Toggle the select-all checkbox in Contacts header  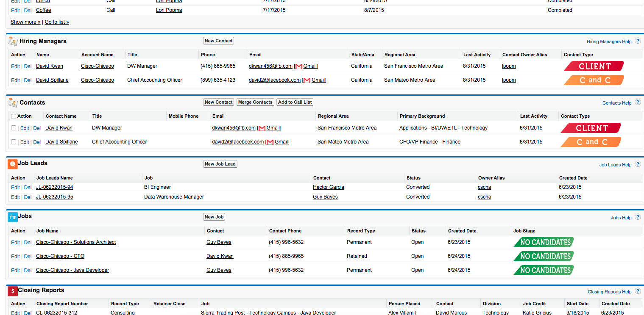point(14,116)
